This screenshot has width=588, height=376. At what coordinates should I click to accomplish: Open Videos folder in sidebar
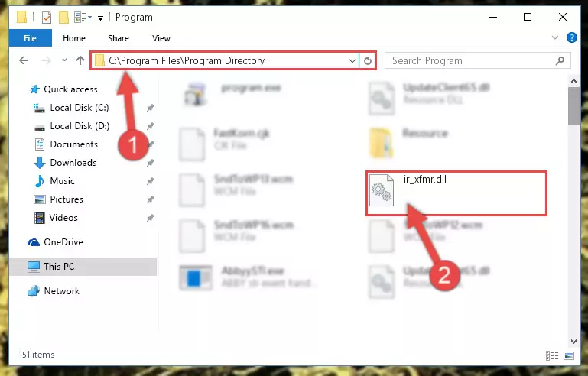pyautogui.click(x=63, y=218)
